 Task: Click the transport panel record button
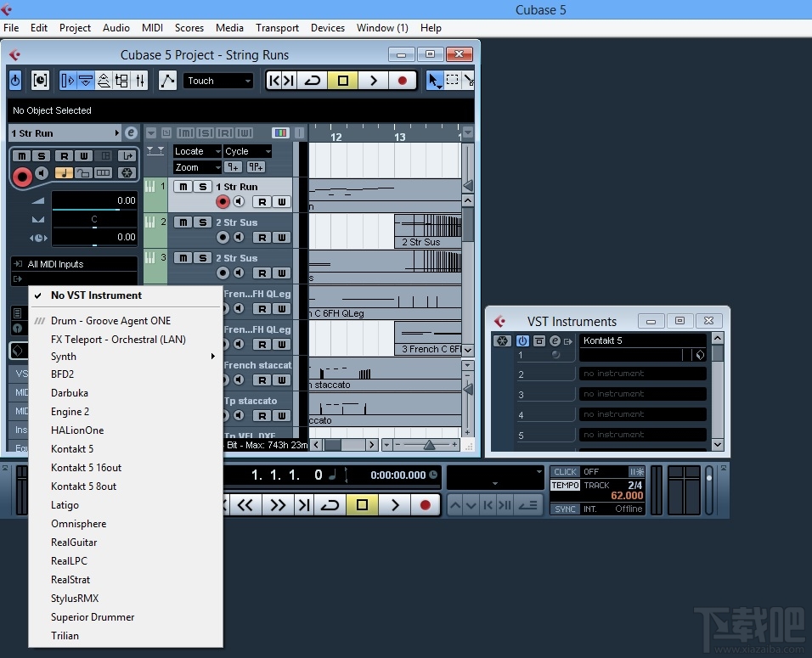point(426,505)
